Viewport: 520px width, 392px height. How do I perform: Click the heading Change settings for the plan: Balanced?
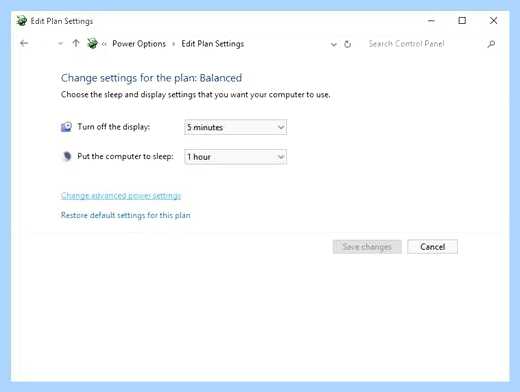coord(151,78)
